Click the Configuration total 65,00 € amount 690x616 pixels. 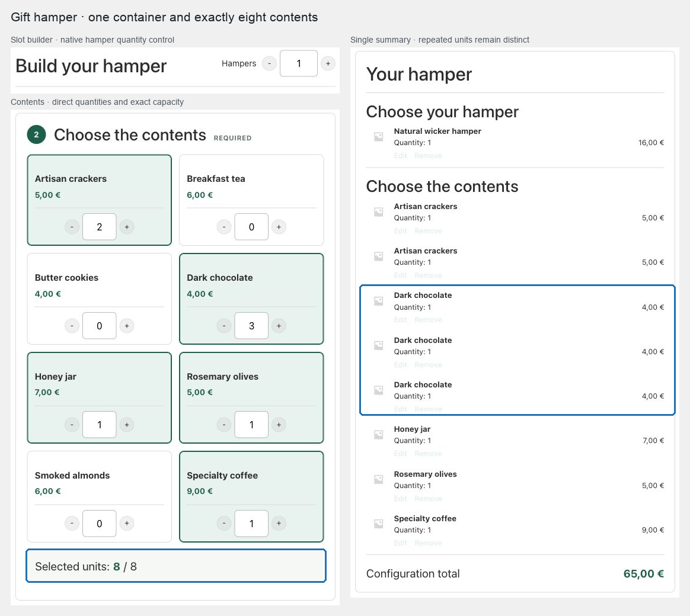tap(643, 574)
